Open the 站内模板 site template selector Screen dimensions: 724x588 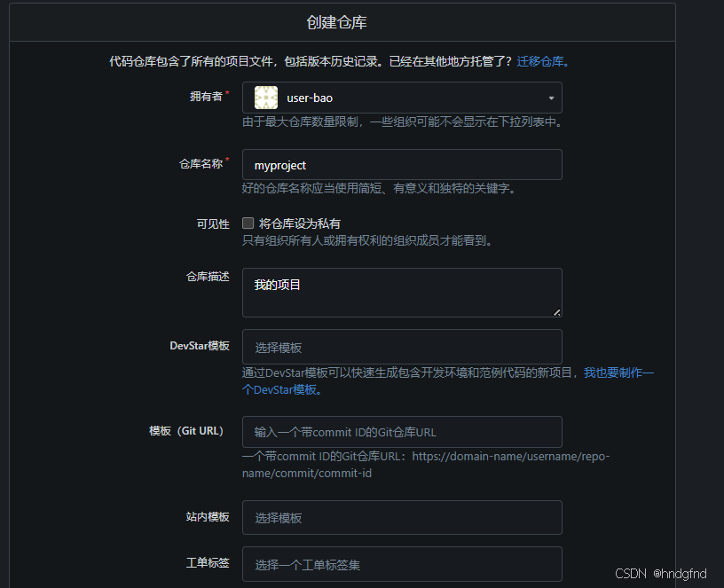click(401, 517)
